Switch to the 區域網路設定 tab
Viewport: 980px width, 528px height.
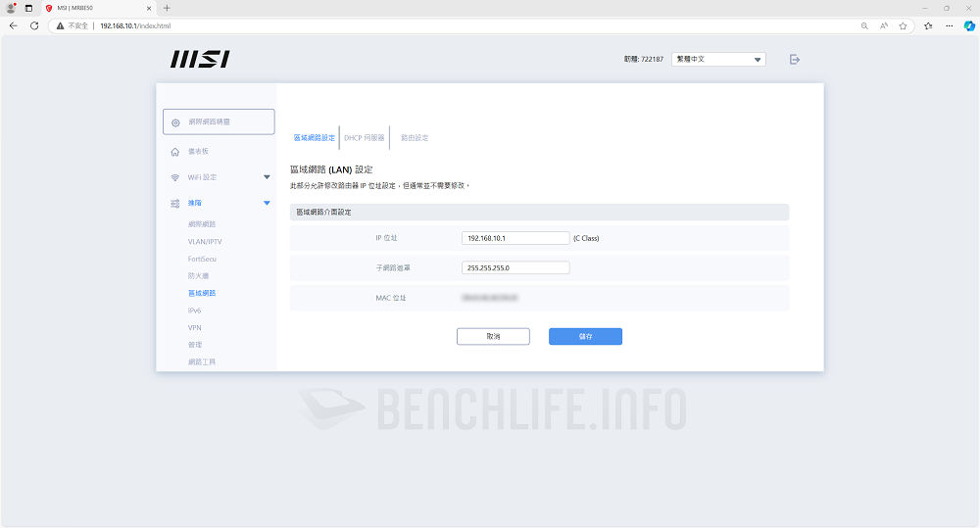point(315,137)
